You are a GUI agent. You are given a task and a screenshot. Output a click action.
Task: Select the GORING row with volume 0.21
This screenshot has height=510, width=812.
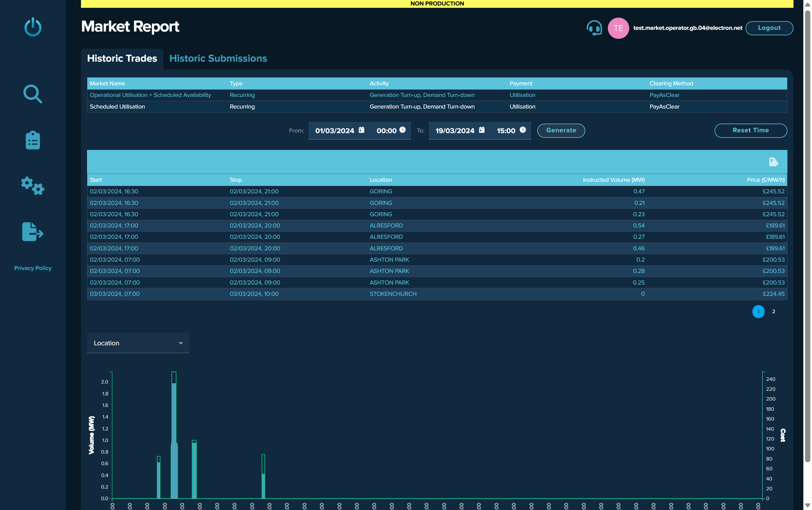[437, 203]
